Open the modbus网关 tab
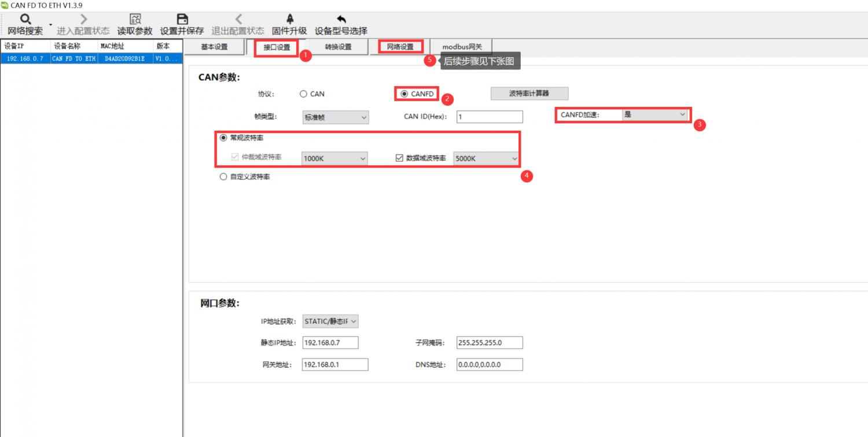This screenshot has height=437, width=868. [x=462, y=47]
